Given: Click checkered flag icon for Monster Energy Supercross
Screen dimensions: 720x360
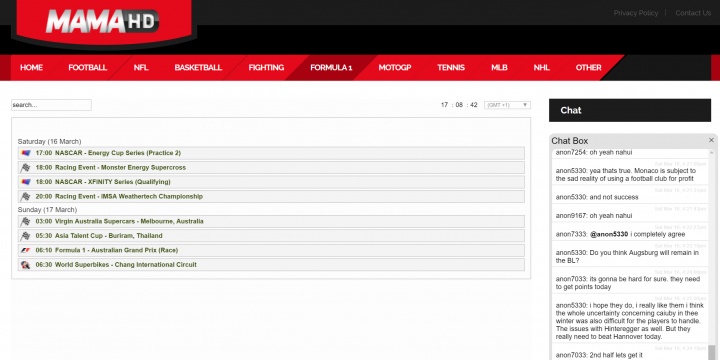Looking at the screenshot, I should tap(26, 168).
